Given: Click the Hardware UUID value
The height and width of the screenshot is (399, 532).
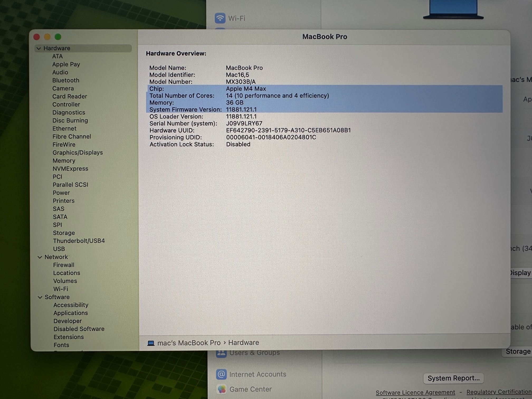Looking at the screenshot, I should coord(288,130).
